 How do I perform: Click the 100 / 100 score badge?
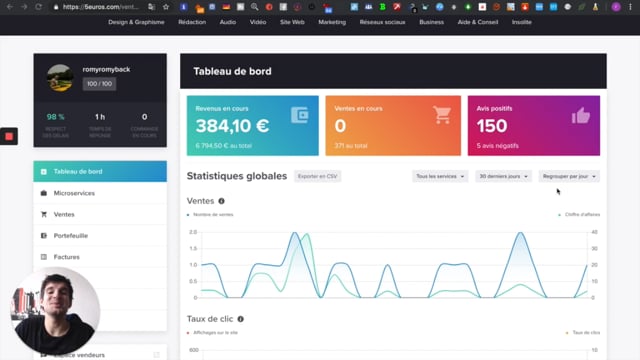point(99,84)
